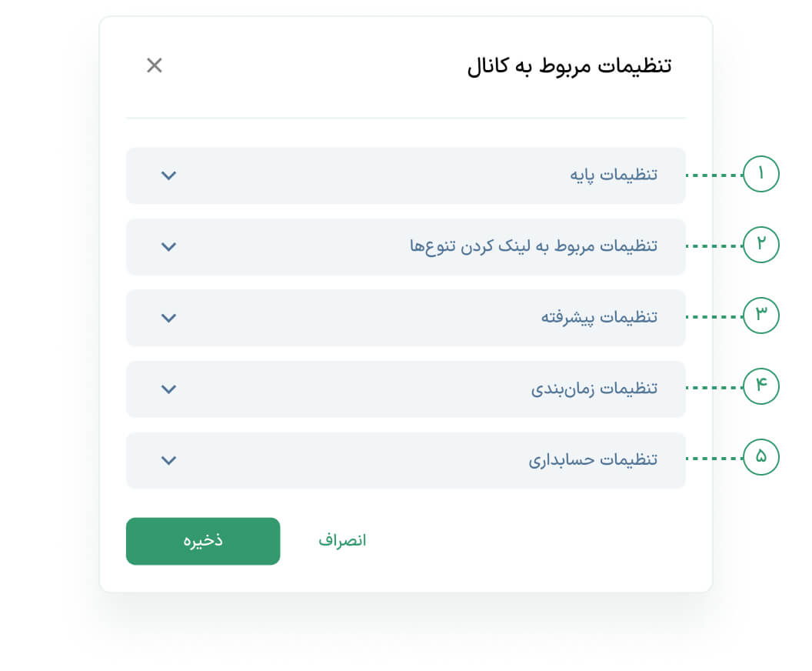Click the تنظیمات مربوط به لینک کردن تنوع‌ها label
812x671 pixels.
pos(534,246)
